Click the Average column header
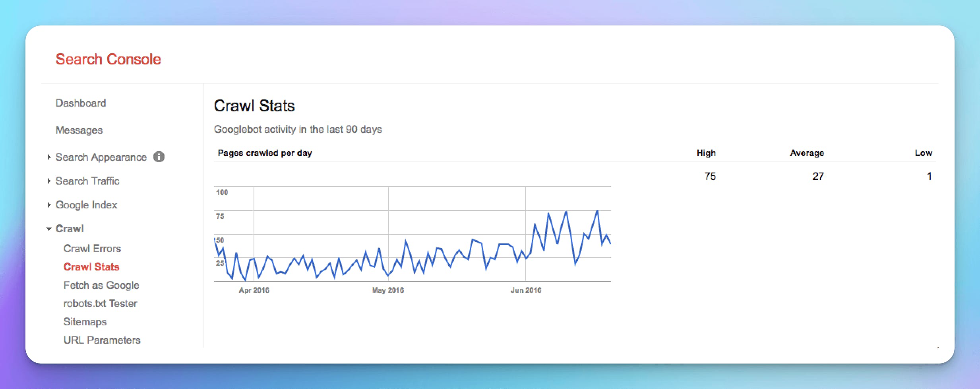Image resolution: width=980 pixels, height=389 pixels. click(x=807, y=153)
